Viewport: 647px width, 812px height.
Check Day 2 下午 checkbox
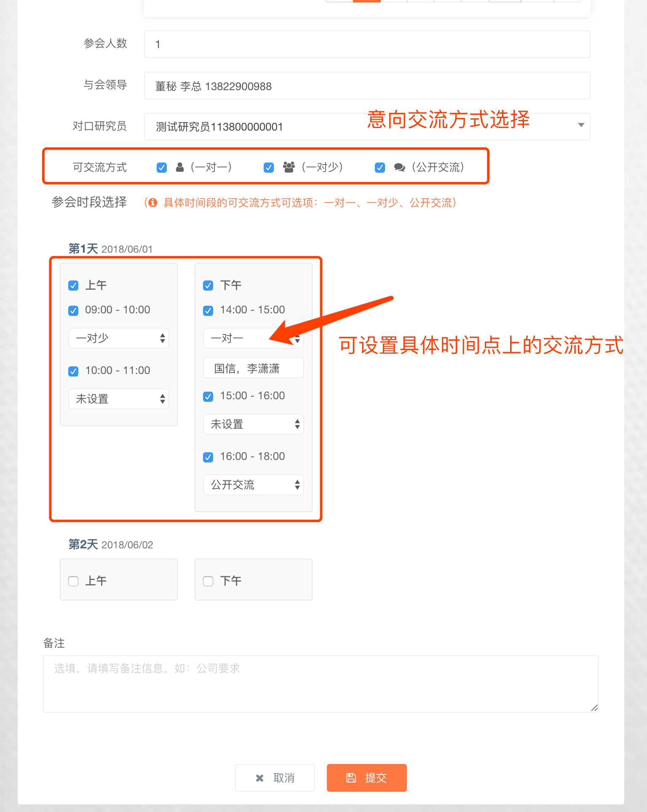(208, 581)
